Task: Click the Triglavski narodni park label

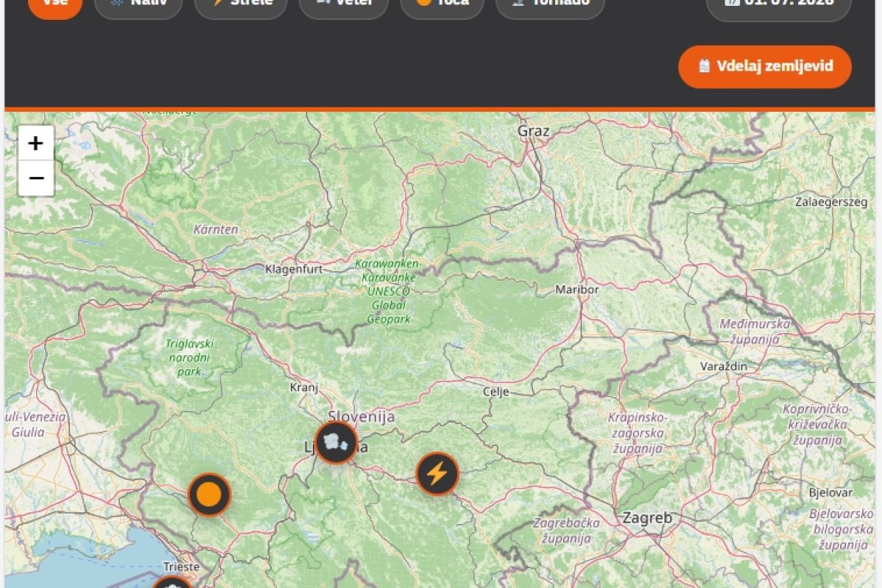Action: (x=190, y=357)
